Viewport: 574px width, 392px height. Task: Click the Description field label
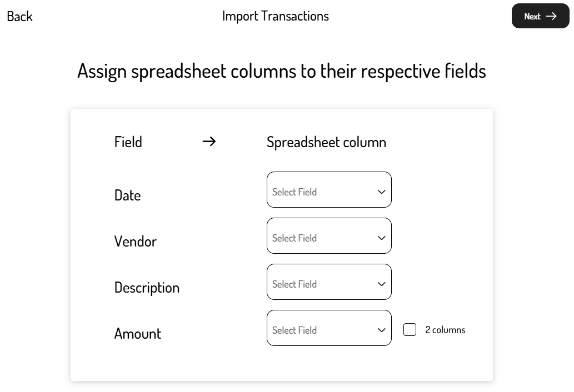point(147,288)
